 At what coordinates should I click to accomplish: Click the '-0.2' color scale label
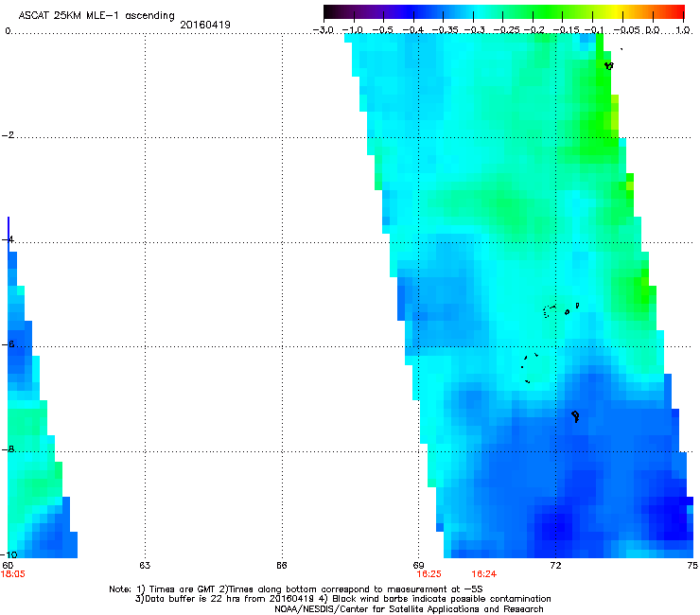534,30
